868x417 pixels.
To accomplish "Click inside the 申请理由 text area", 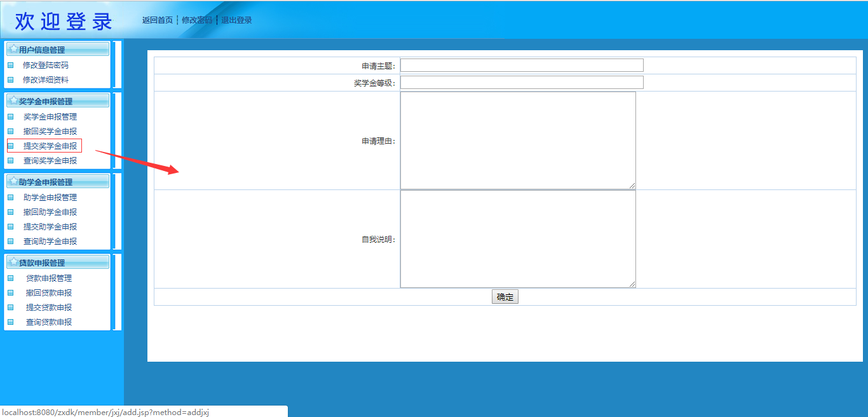I will point(517,140).
